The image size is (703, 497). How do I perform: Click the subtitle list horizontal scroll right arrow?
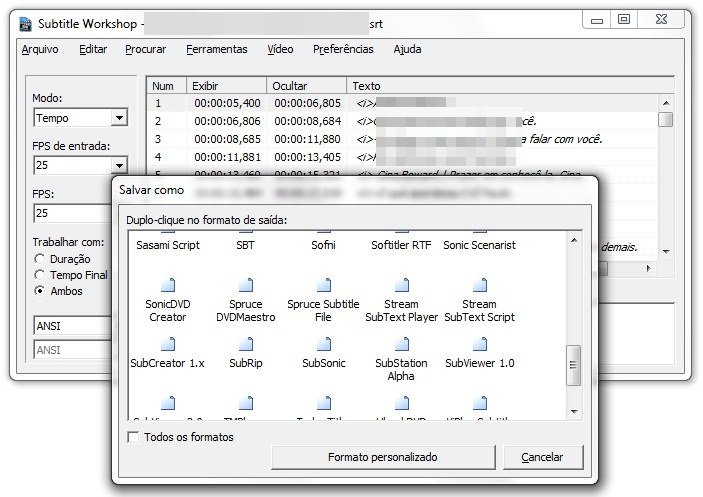[x=649, y=268]
